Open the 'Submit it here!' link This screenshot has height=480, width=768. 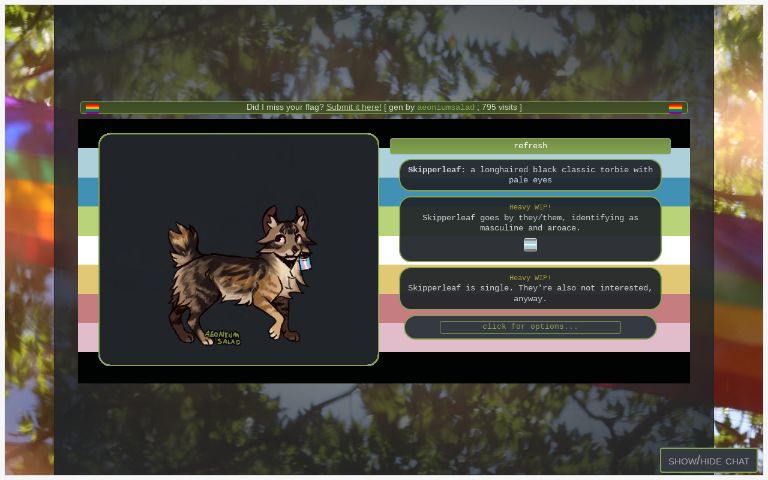click(353, 107)
